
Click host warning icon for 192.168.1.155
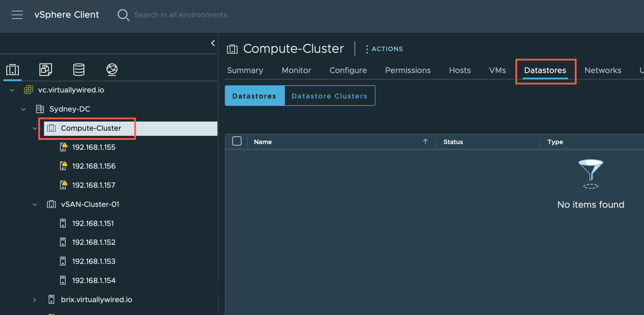[64, 147]
